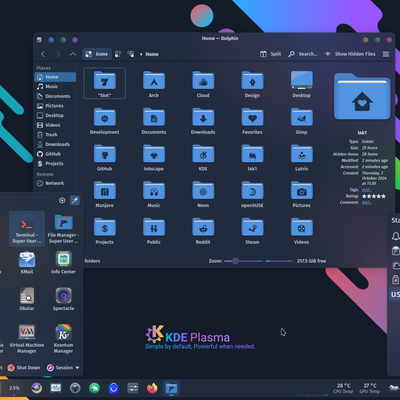400x400 pixels.
Task: Open the Videos folder in file grid
Action: click(302, 230)
